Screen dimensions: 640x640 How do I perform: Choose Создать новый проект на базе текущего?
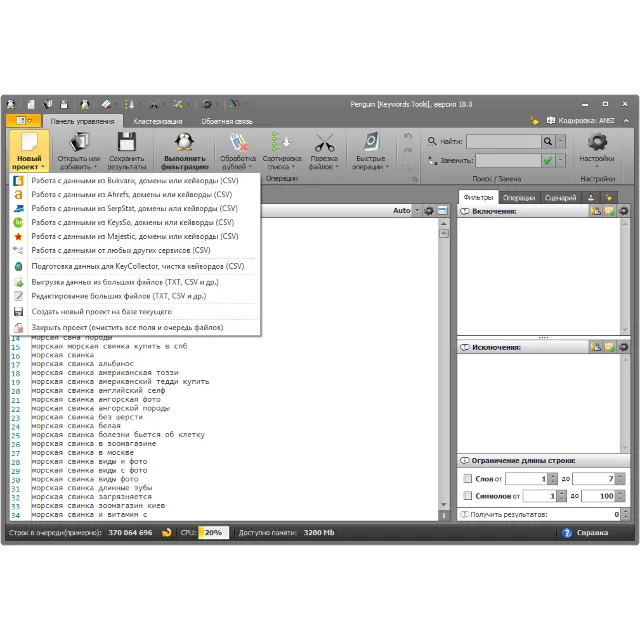pos(135,312)
